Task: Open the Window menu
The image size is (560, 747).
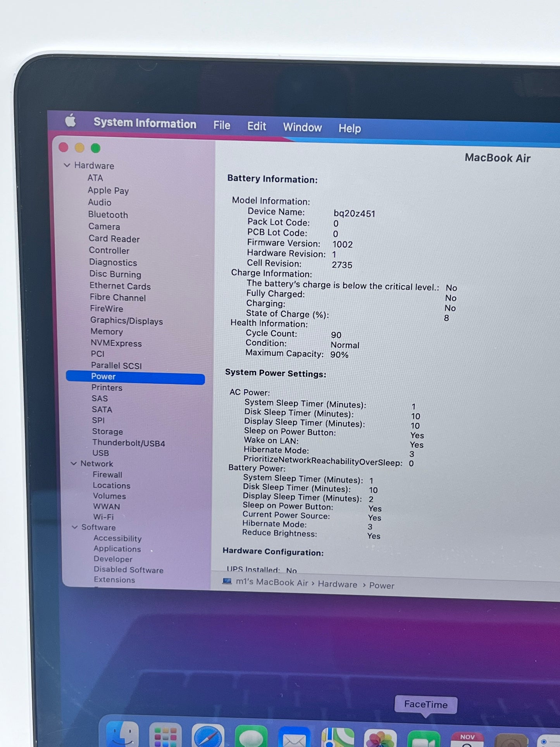Action: [302, 127]
